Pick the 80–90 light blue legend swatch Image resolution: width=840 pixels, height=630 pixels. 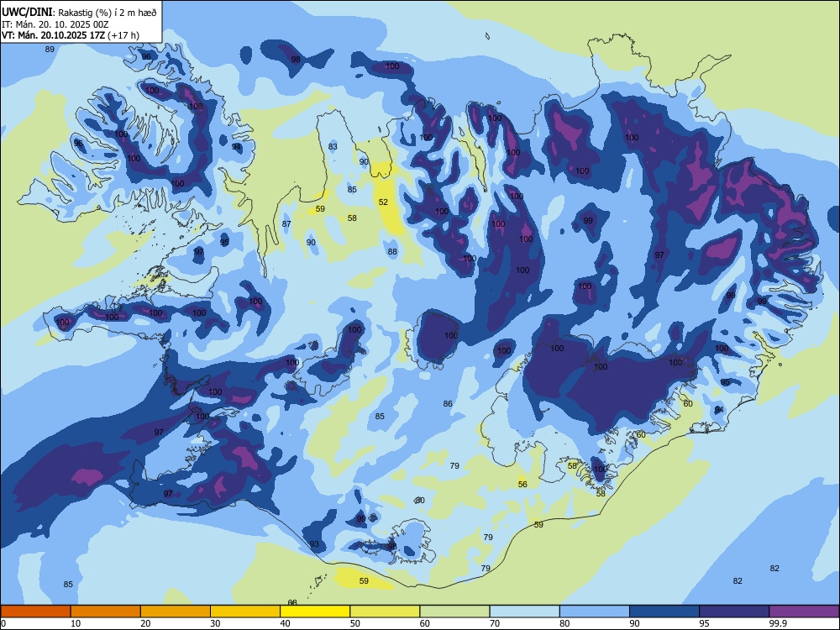coord(595,612)
